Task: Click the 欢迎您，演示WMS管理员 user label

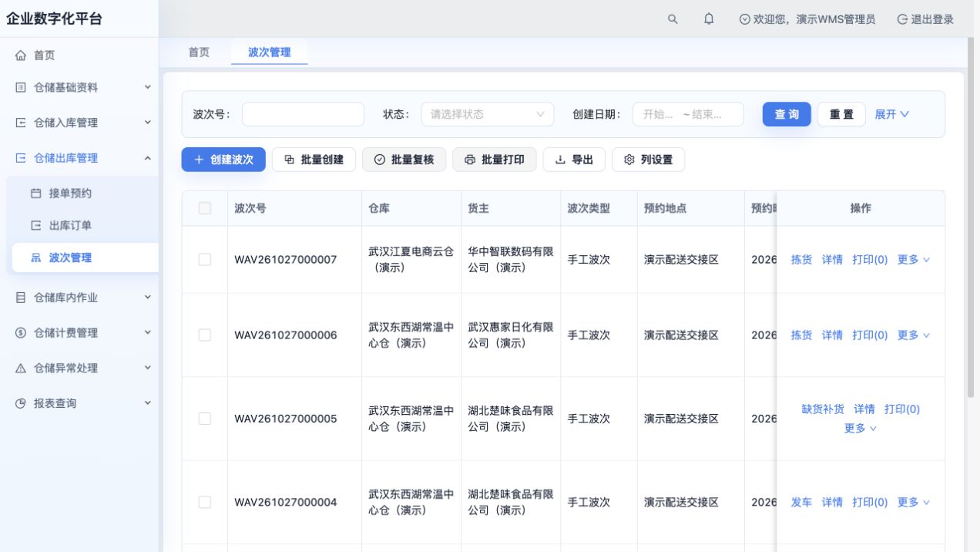Action: tap(807, 19)
